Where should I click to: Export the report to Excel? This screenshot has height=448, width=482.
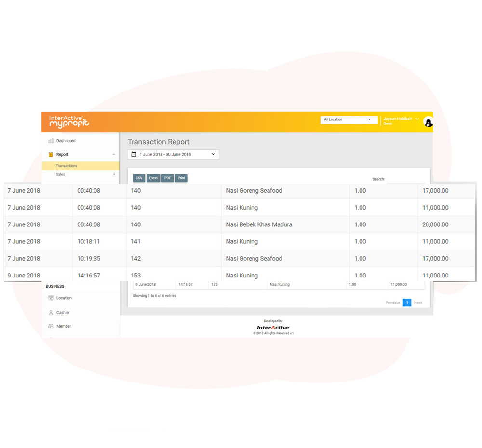pyautogui.click(x=153, y=178)
